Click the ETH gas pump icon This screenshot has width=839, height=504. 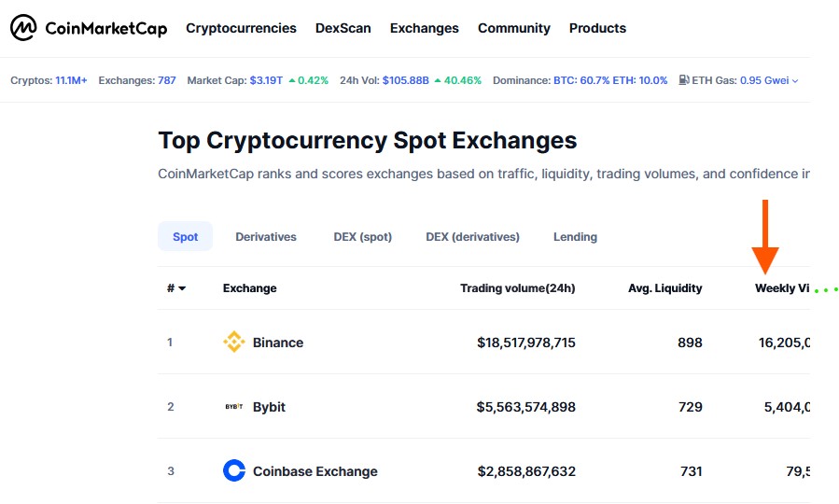point(684,80)
